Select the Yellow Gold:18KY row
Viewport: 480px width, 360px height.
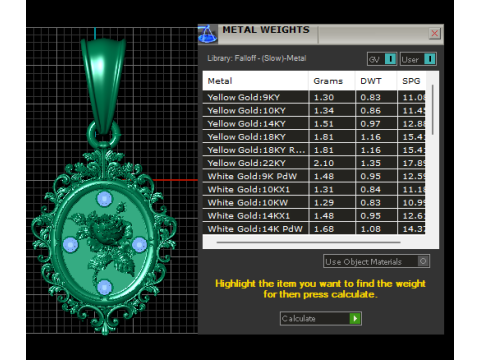(x=314, y=137)
